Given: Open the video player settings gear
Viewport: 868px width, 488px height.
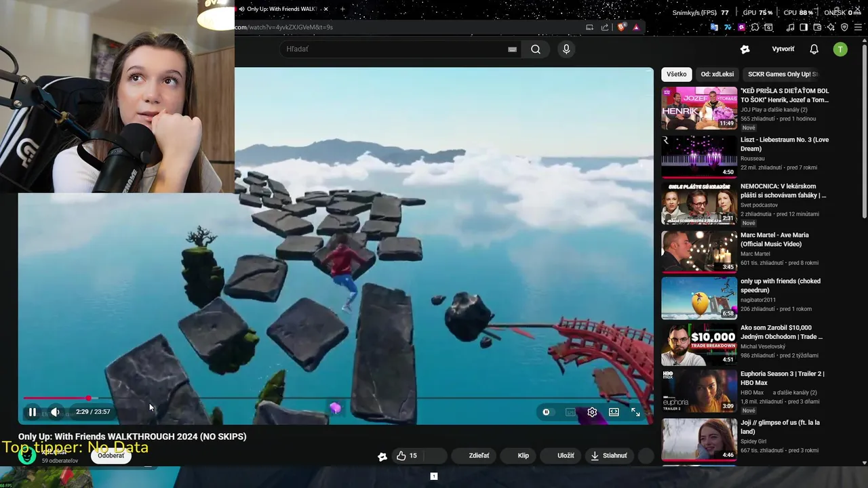Looking at the screenshot, I should (592, 411).
